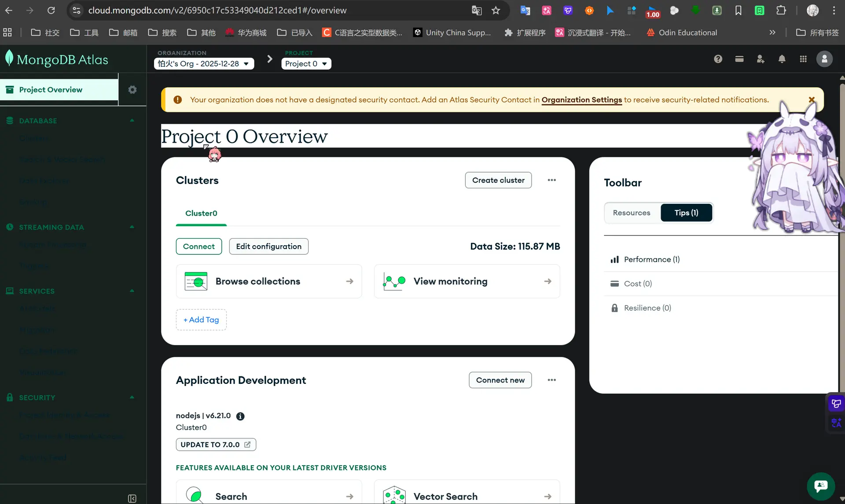The image size is (845, 504).
Task: Switch Toolbar to Resources
Action: click(x=632, y=213)
